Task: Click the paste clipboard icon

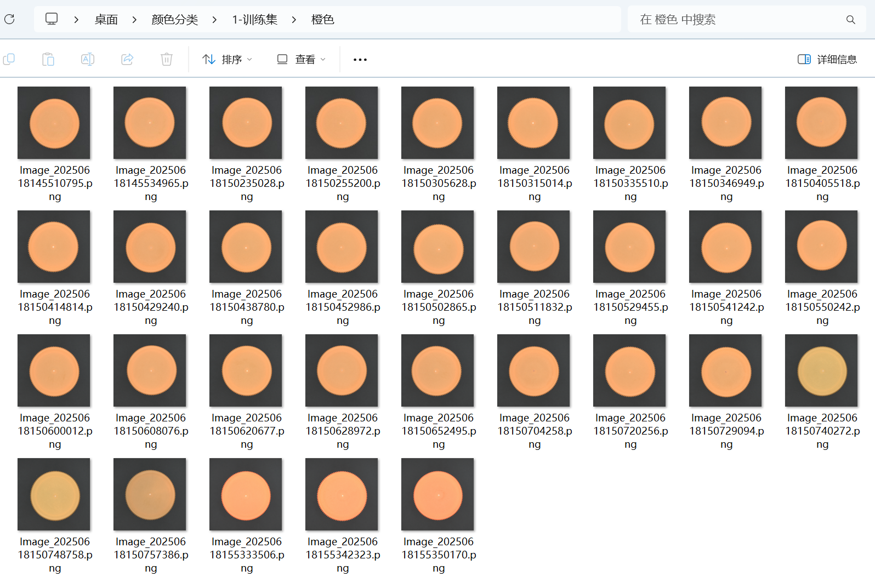Action: click(48, 59)
